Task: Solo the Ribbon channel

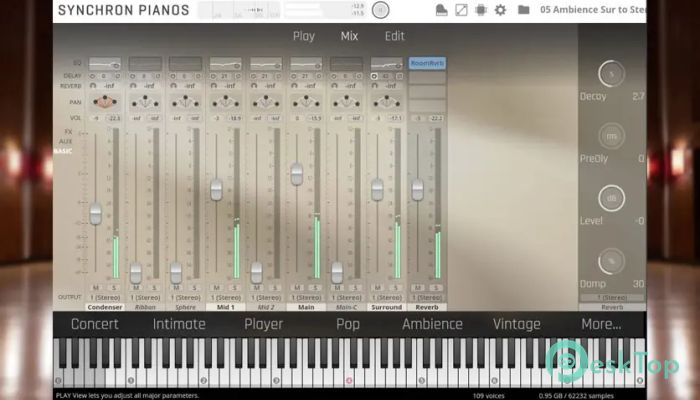Action: coord(154,288)
